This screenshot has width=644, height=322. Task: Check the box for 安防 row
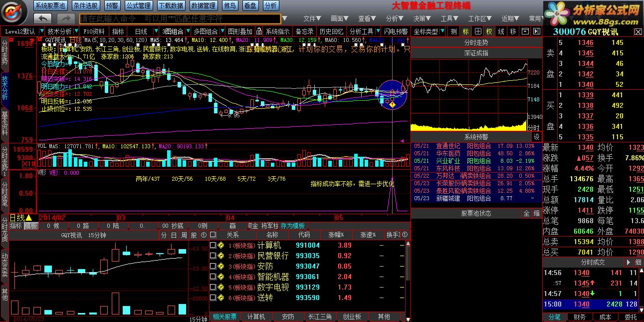(213, 266)
